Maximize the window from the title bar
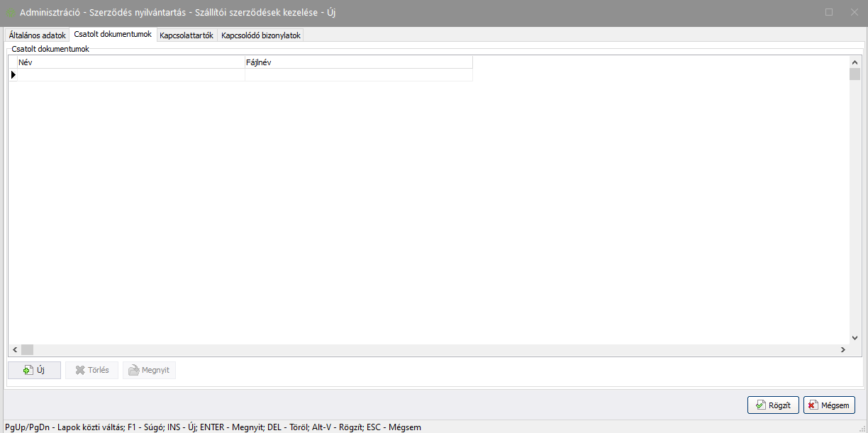The height and width of the screenshot is (433, 868). (829, 12)
